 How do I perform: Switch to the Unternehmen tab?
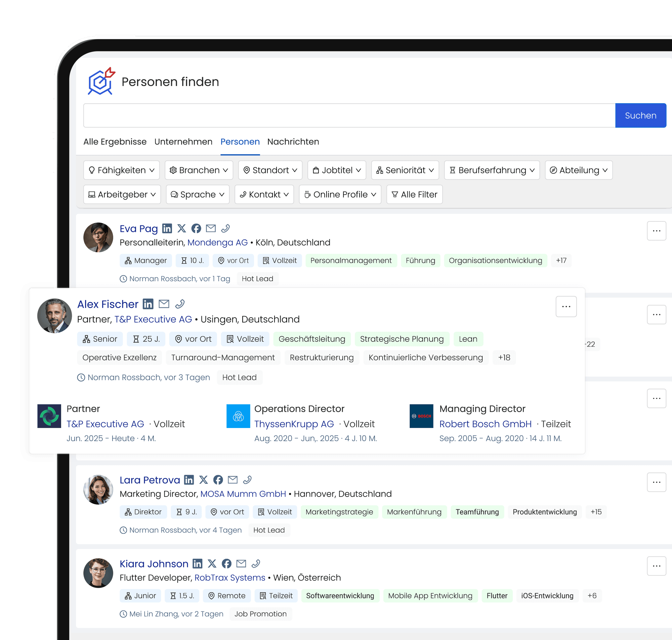(x=183, y=141)
